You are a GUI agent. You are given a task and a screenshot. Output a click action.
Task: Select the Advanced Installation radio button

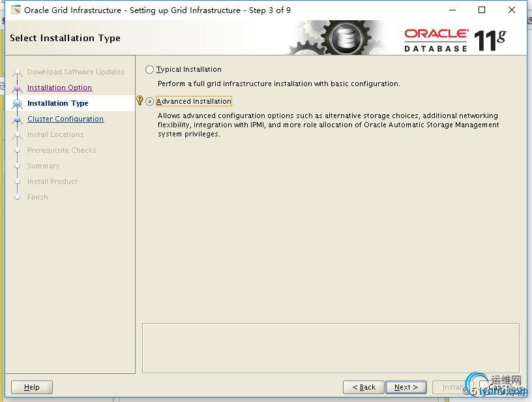[x=150, y=102]
